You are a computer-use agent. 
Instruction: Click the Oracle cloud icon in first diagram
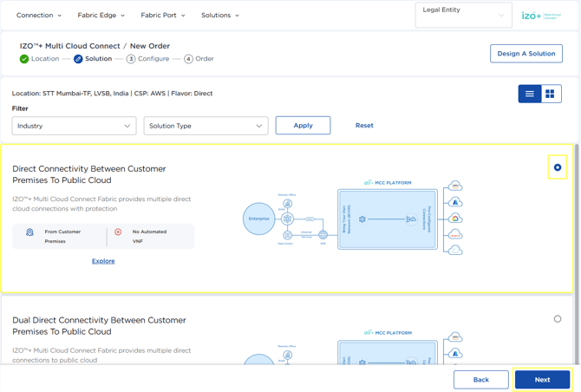(455, 235)
